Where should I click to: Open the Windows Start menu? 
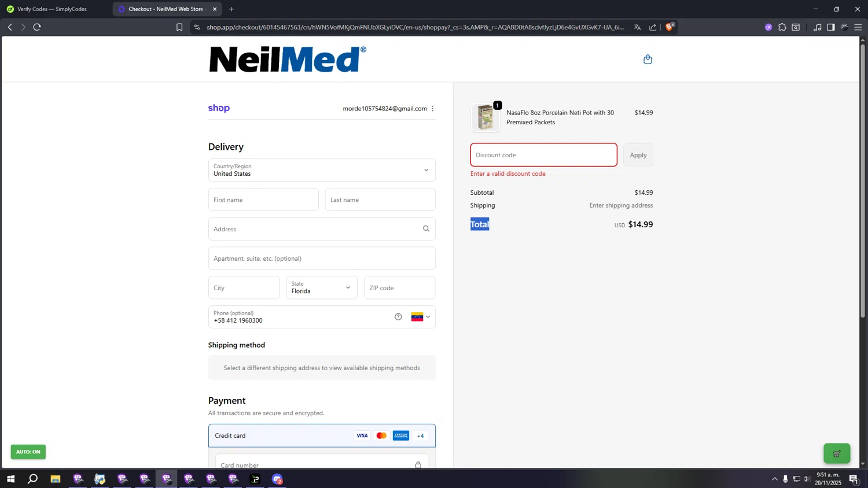click(x=10, y=479)
